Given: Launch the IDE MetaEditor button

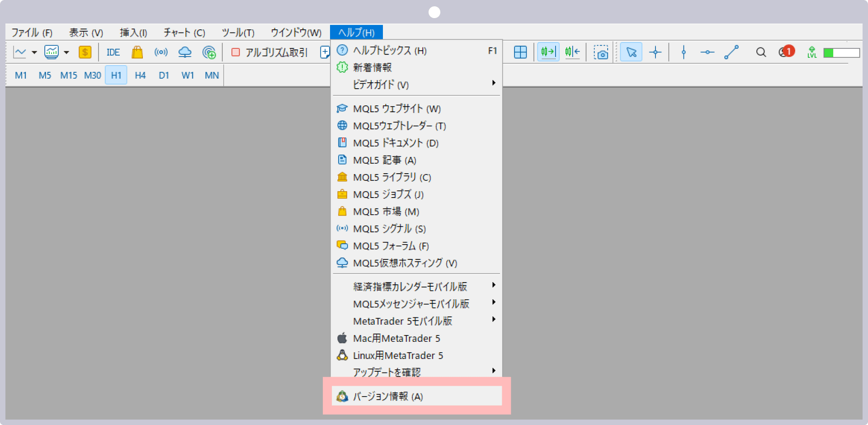Looking at the screenshot, I should pos(113,52).
